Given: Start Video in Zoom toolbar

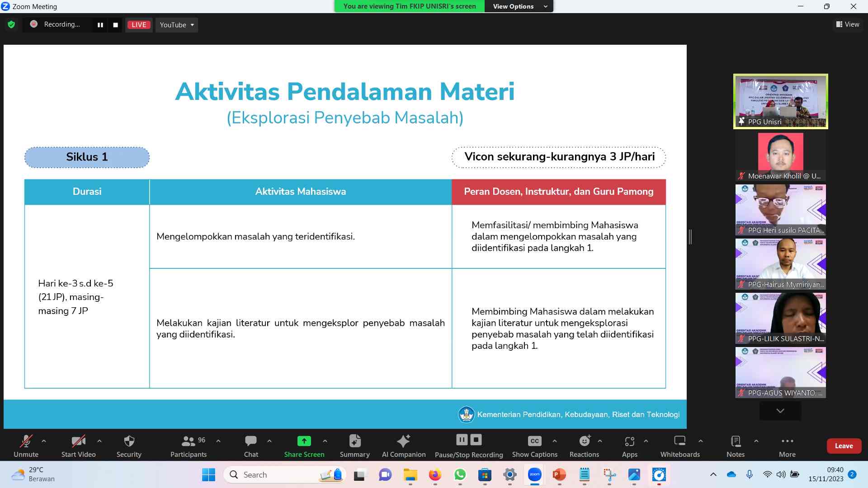Looking at the screenshot, I should 78,446.
